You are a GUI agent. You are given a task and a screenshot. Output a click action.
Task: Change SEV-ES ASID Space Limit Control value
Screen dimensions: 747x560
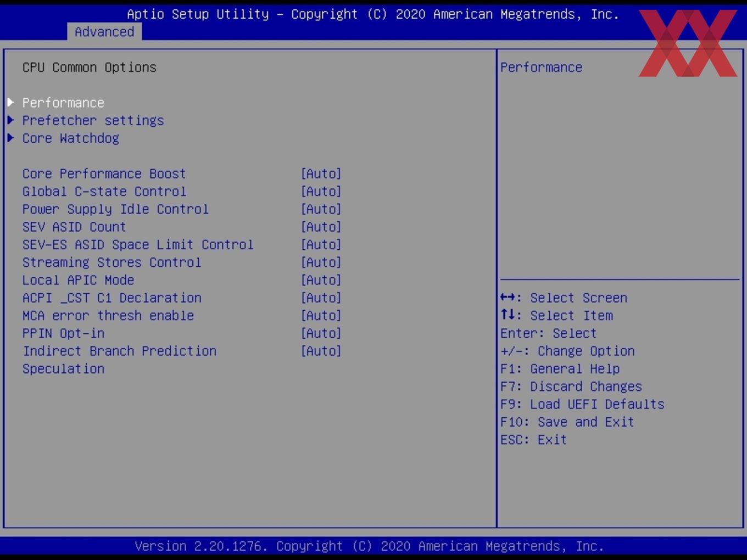pyautogui.click(x=321, y=244)
